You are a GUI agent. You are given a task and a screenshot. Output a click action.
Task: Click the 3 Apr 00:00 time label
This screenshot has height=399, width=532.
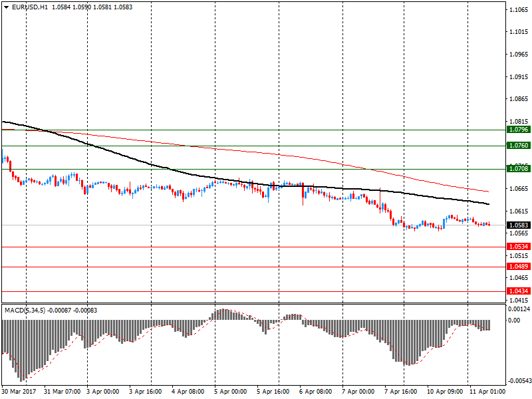[x=103, y=392]
